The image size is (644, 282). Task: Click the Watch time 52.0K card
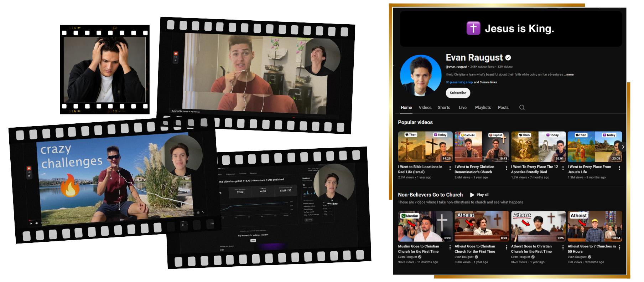coord(240,192)
